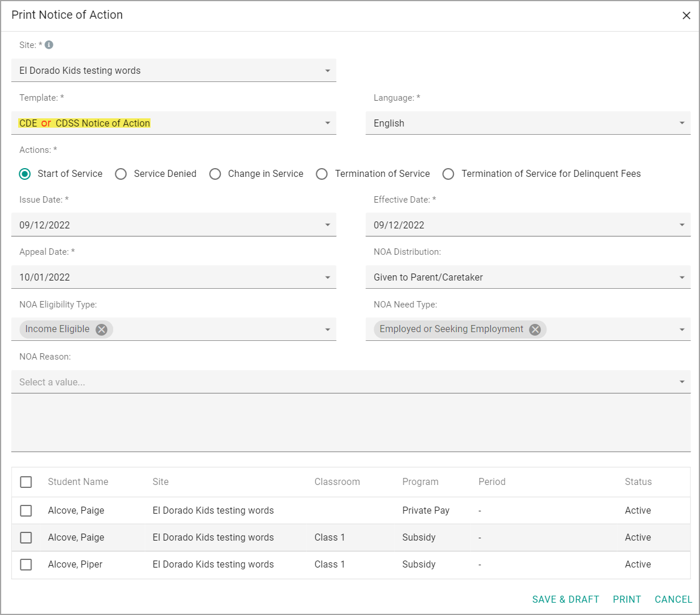Viewport: 700px width, 615px height.
Task: Open the NOA Distribution dropdown
Action: 528,277
